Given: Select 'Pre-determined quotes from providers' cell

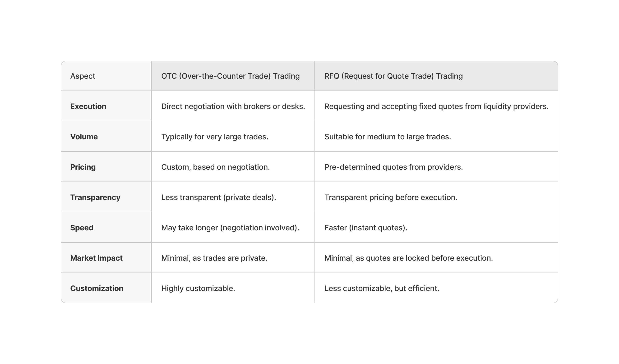Looking at the screenshot, I should pyautogui.click(x=393, y=167).
